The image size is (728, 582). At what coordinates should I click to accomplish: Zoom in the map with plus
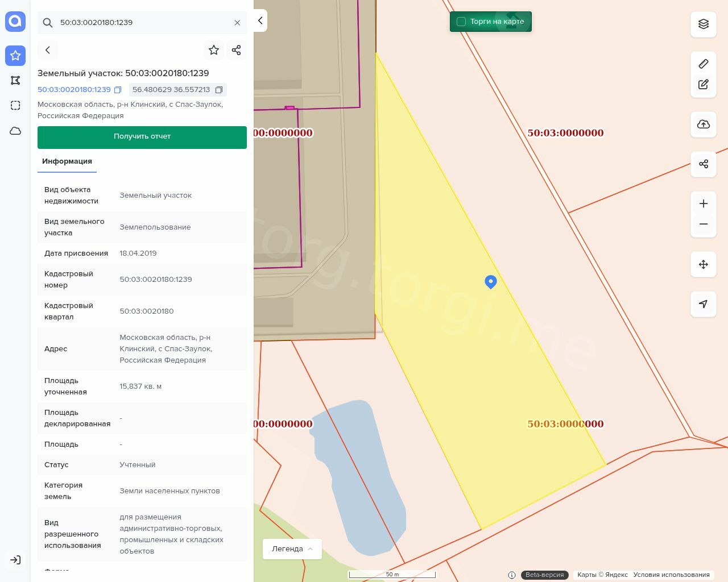tap(703, 203)
